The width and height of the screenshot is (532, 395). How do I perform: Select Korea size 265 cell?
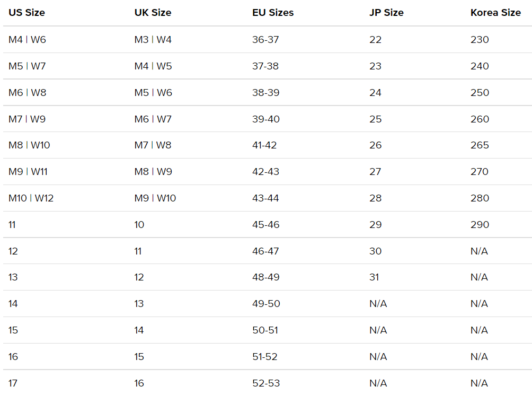point(480,145)
